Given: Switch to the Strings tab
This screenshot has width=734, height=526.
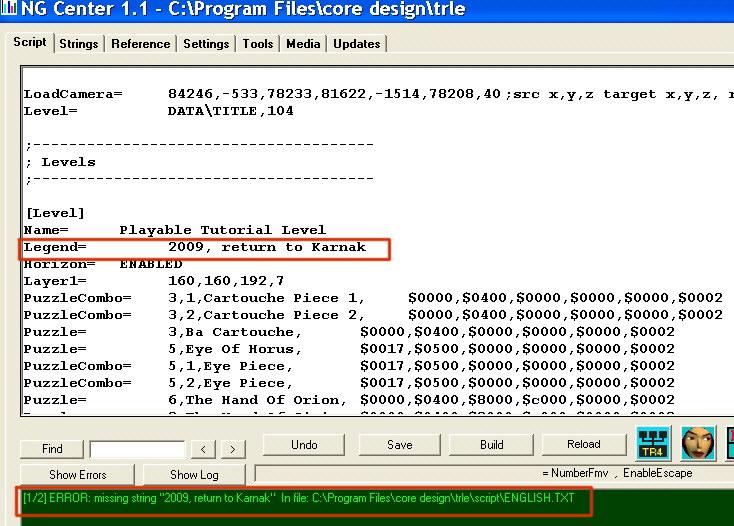Looking at the screenshot, I should (x=79, y=44).
